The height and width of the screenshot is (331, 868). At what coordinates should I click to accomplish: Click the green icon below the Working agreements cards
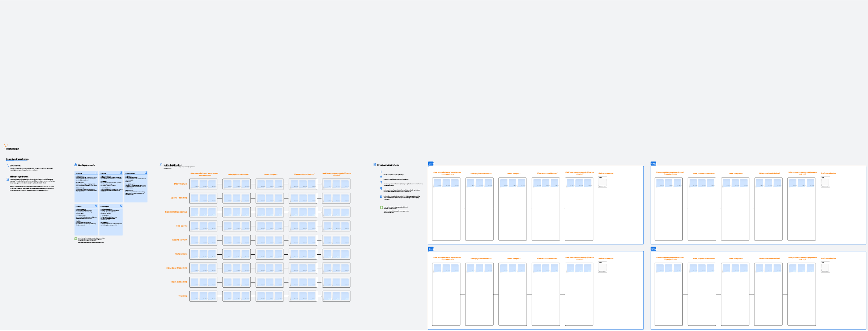pyautogui.click(x=76, y=239)
